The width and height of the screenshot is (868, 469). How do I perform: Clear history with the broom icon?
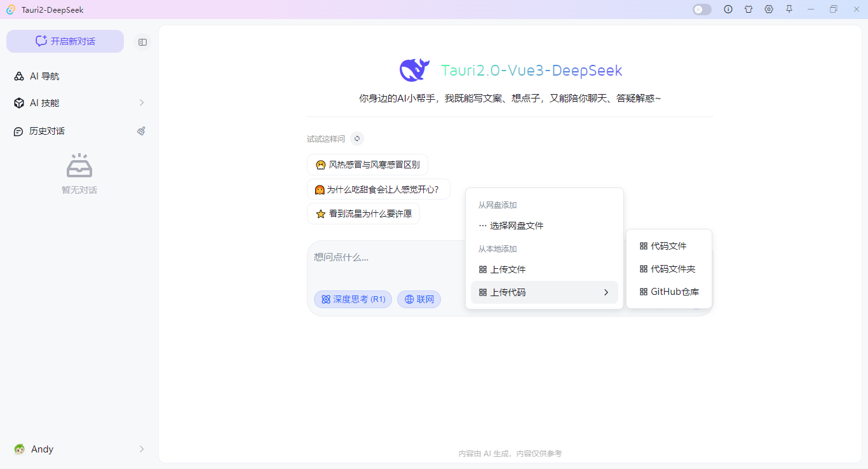pos(142,131)
